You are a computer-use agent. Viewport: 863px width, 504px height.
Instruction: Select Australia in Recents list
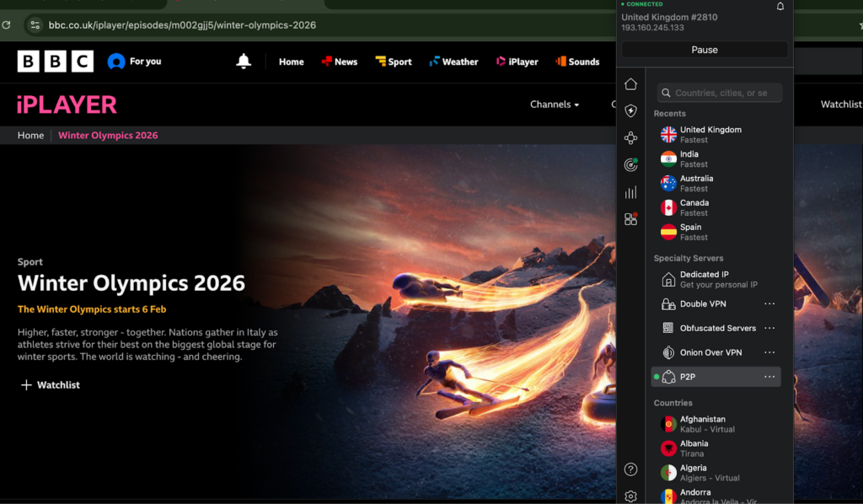coord(716,183)
